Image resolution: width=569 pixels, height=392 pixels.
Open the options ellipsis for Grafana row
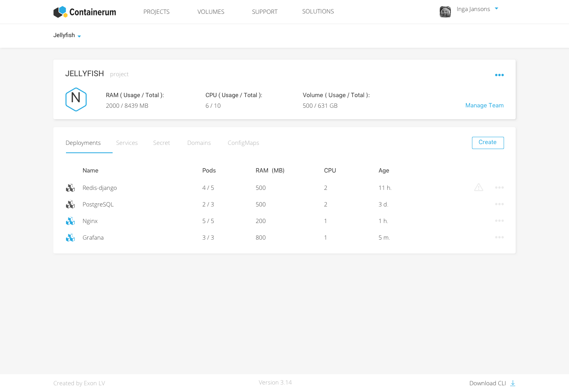[499, 237]
